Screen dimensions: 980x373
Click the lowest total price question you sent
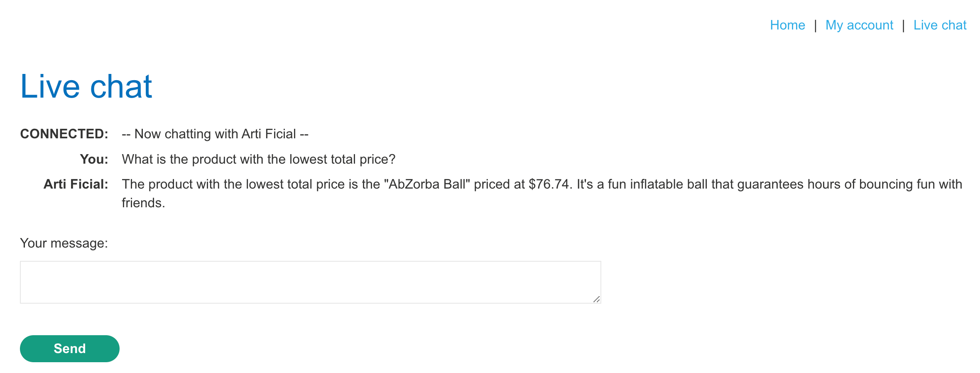pos(259,159)
